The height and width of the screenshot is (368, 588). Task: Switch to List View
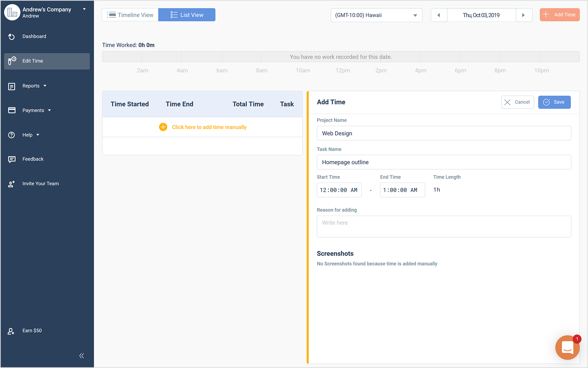(x=187, y=15)
